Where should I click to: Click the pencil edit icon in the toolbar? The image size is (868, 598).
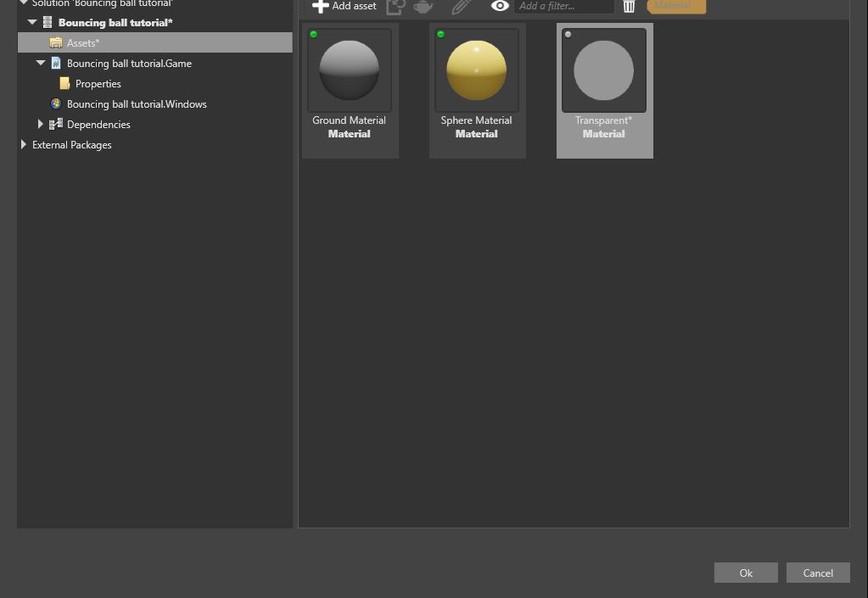(x=461, y=6)
